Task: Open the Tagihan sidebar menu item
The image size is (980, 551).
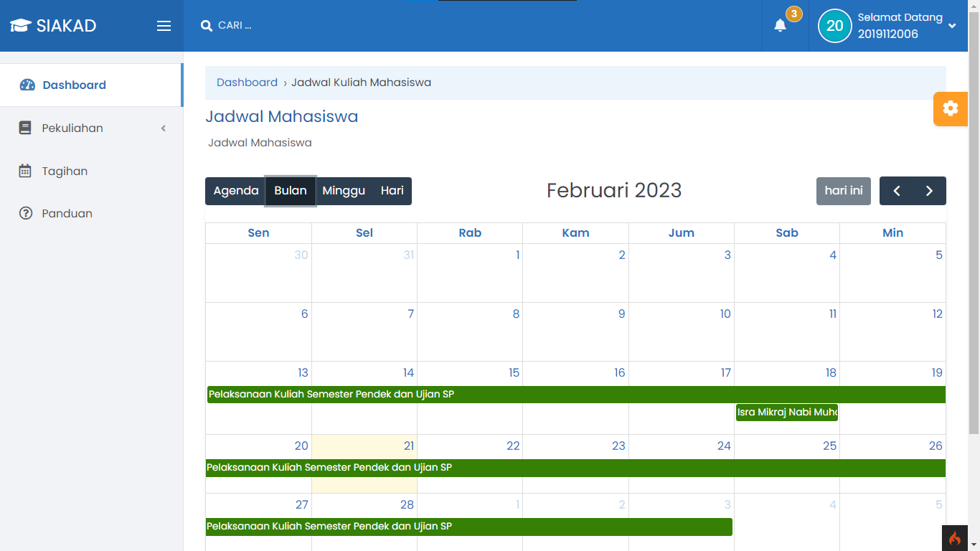Action: pyautogui.click(x=91, y=171)
